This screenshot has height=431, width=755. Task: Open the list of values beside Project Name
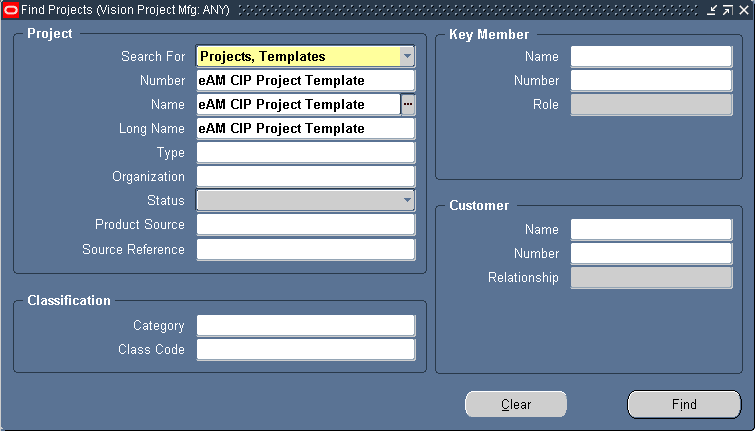(x=408, y=104)
